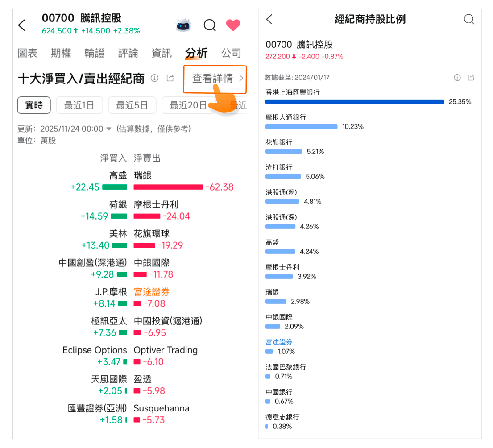Go back from the 經紀商持股比例 page
Screen dimensions: 493x448
pos(269,19)
